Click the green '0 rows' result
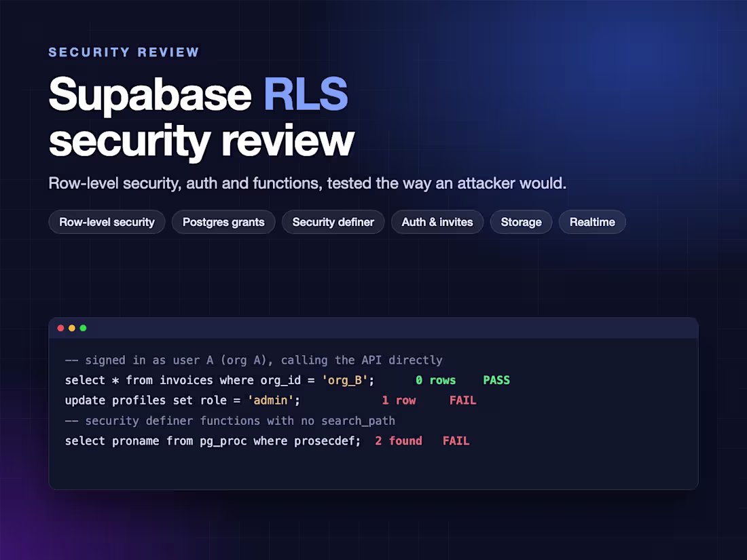The height and width of the screenshot is (560, 747). (435, 381)
